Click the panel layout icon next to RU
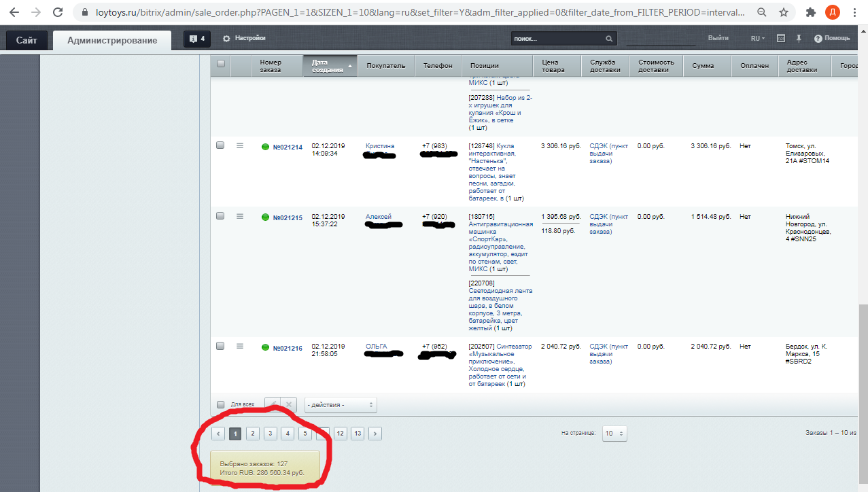The image size is (868, 492). click(781, 39)
